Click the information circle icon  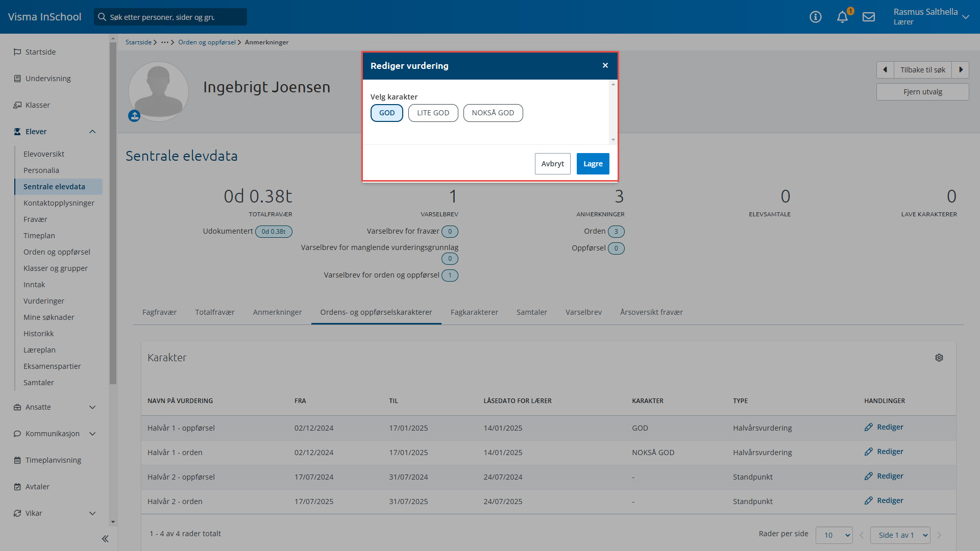tap(816, 17)
